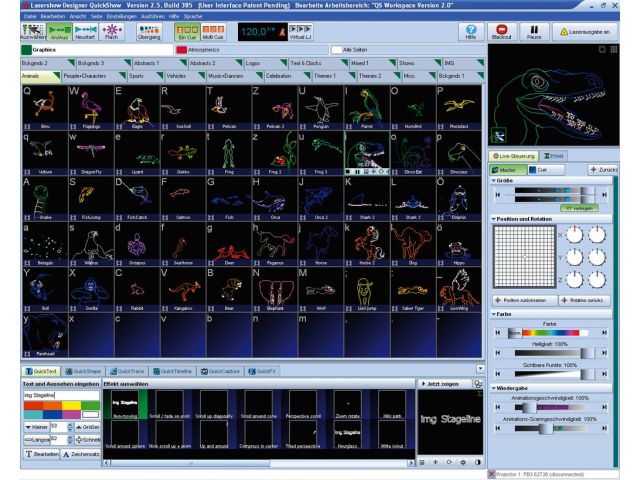The width and height of the screenshot is (640, 480).
Task: Open Hilfe help icon
Action: [471, 32]
